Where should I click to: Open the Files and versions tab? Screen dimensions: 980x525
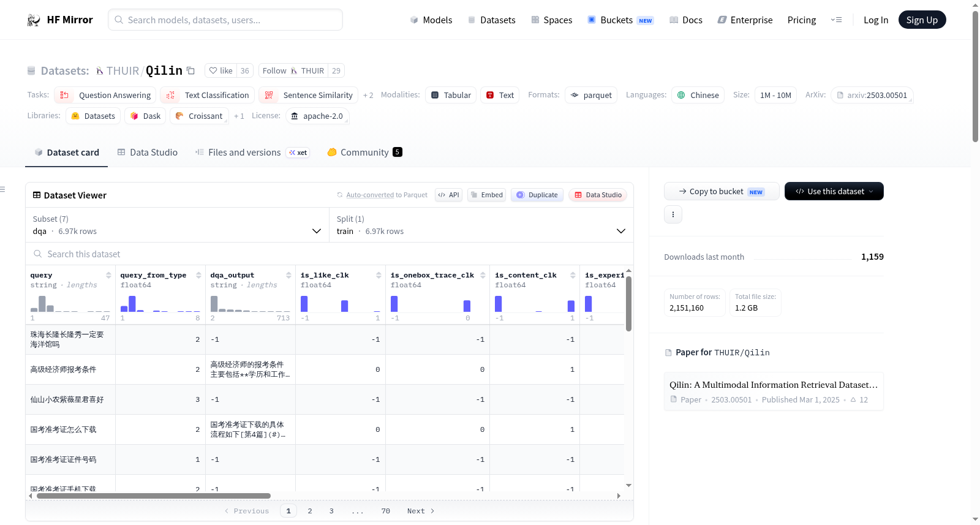(x=252, y=153)
